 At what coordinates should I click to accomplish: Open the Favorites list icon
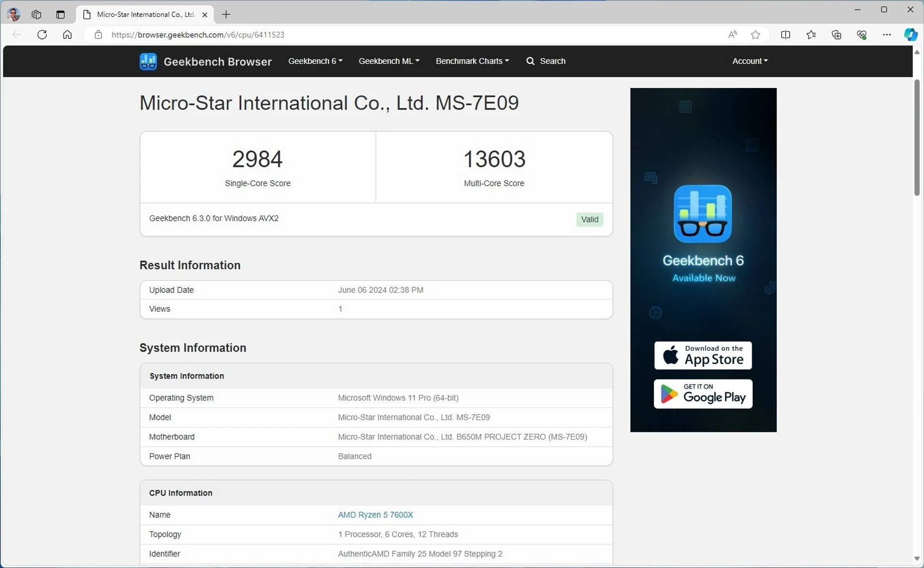pyautogui.click(x=811, y=35)
